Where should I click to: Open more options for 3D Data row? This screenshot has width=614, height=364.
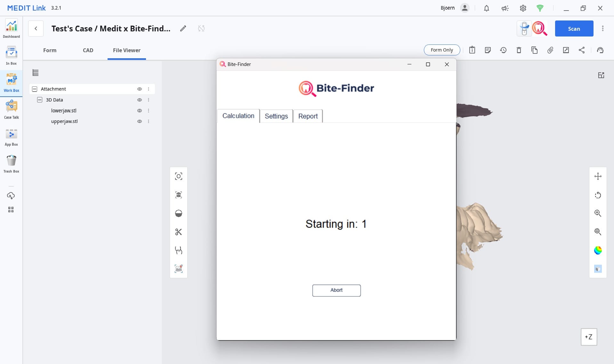pyautogui.click(x=149, y=100)
